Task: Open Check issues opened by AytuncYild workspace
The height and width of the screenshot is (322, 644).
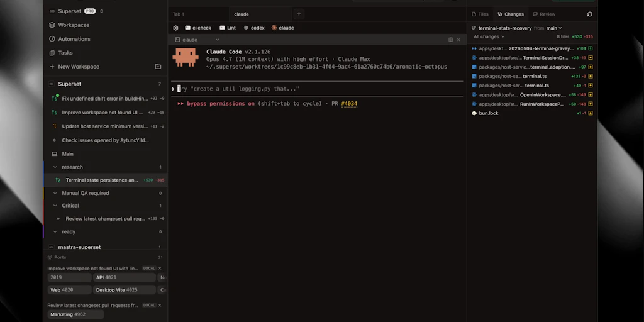Action: (x=105, y=140)
